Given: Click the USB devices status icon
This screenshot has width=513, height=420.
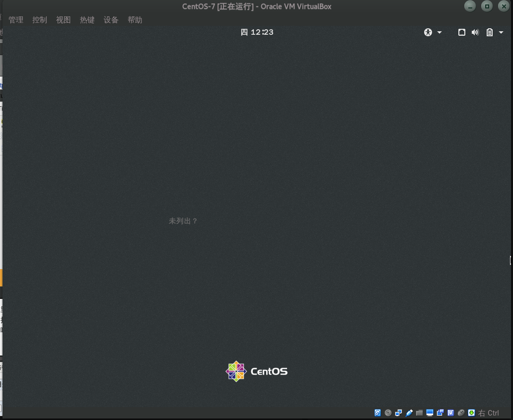Looking at the screenshot, I should point(409,413).
